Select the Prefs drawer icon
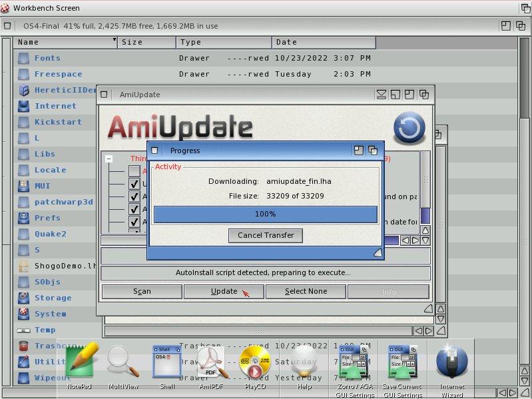Image resolution: width=532 pixels, height=399 pixels. click(x=23, y=218)
